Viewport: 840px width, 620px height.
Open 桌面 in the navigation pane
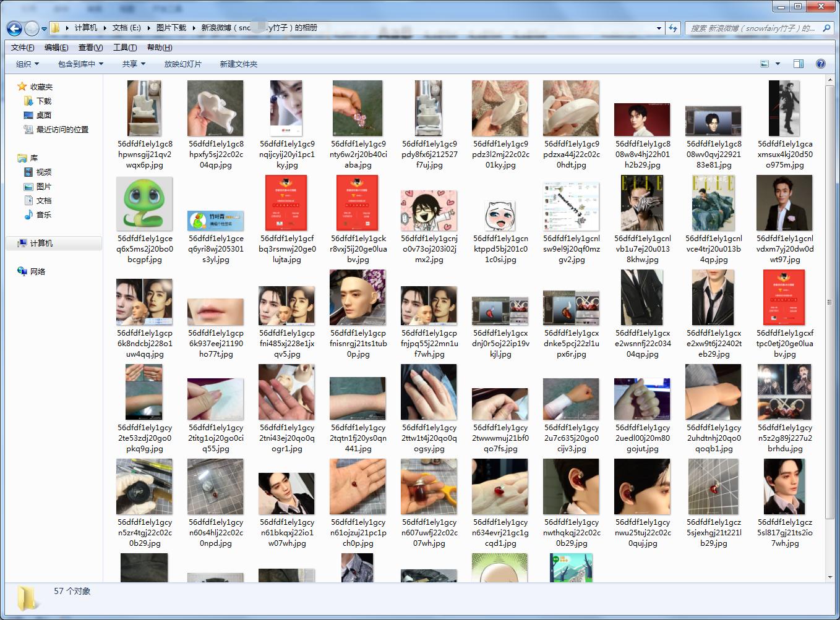click(x=38, y=115)
